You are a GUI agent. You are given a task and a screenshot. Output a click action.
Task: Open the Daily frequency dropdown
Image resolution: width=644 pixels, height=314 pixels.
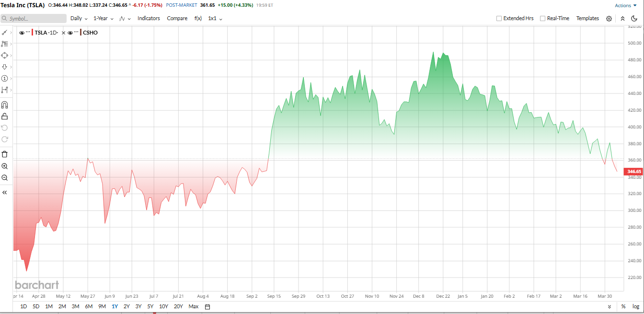point(79,19)
